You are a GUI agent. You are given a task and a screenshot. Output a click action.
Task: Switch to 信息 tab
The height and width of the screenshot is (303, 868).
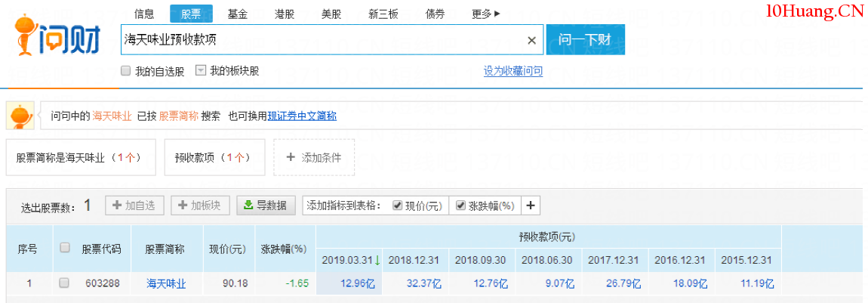[144, 14]
